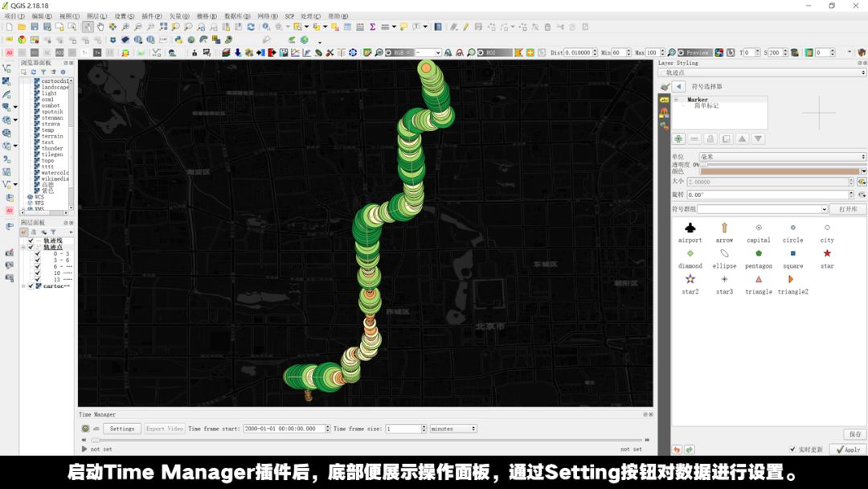Click the Zoom In magnifier tool
Viewport: 868px width, 489px height.
coord(125,27)
